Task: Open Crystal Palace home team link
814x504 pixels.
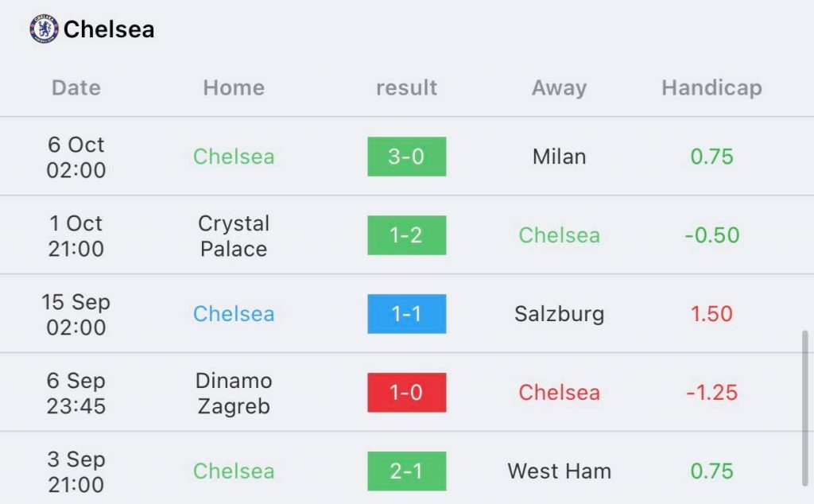Action: point(234,235)
